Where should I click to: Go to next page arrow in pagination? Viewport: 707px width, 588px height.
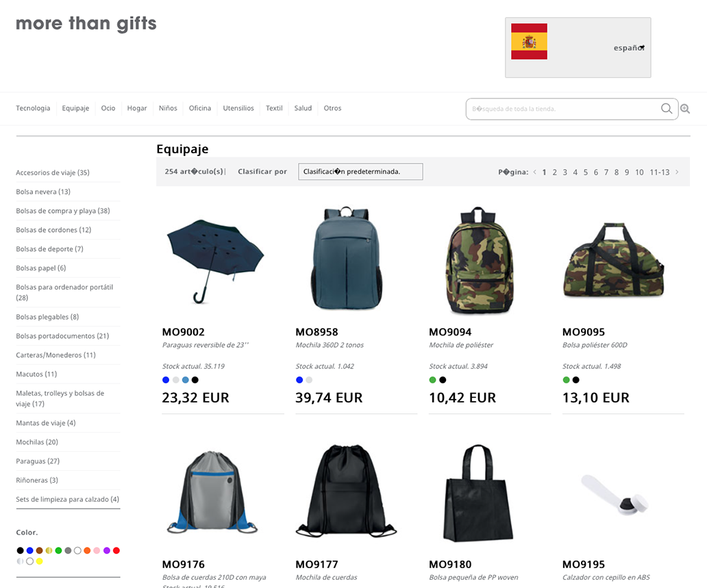click(677, 172)
